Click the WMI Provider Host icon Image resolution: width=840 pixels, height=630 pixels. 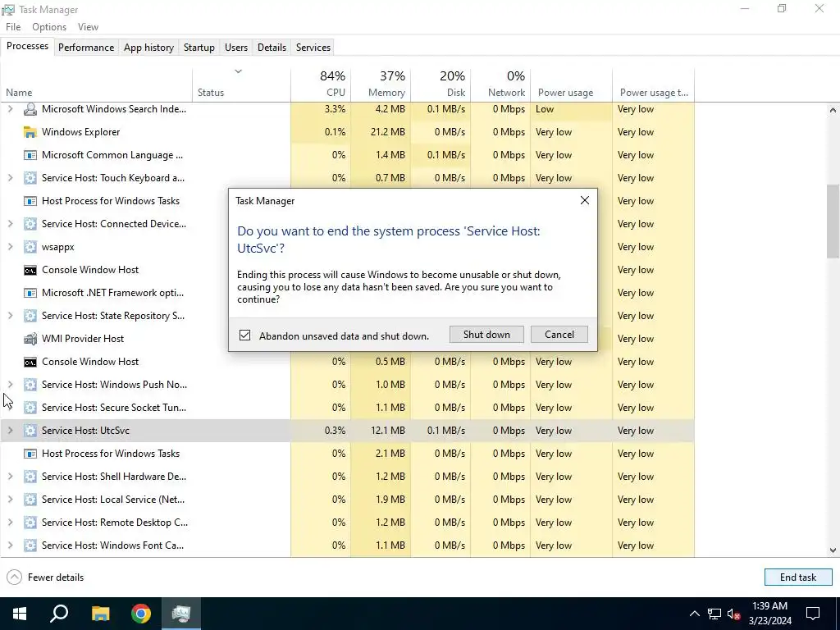[x=30, y=339]
